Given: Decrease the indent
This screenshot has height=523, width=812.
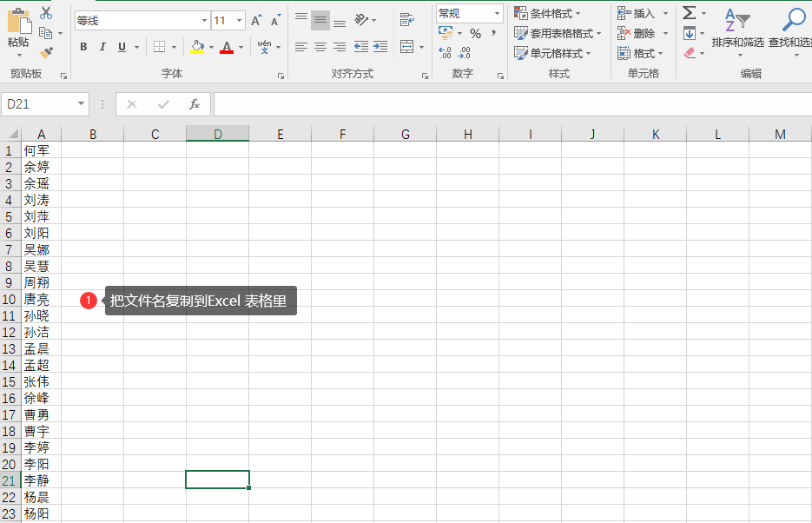Looking at the screenshot, I should pyautogui.click(x=361, y=47).
